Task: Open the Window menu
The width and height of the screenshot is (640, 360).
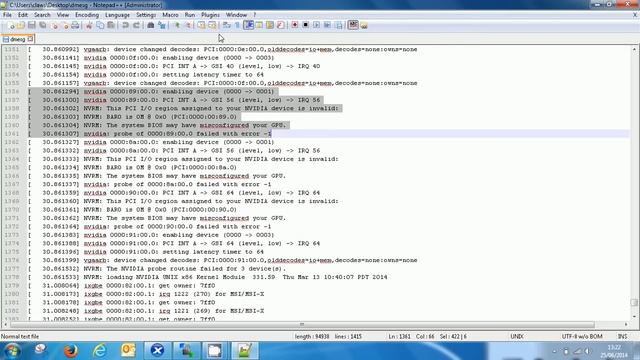Action: [236, 15]
